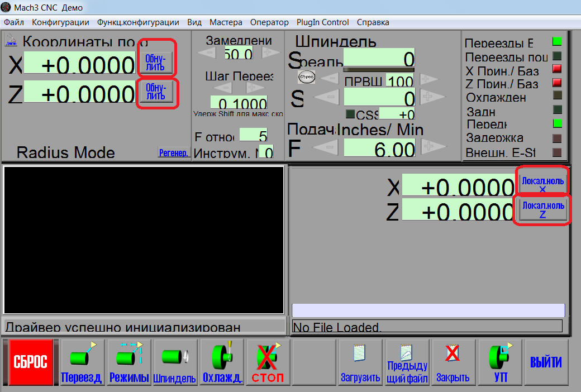Toggle the Охлажд. coolant icon
The width and height of the screenshot is (581, 392).
pos(222,362)
